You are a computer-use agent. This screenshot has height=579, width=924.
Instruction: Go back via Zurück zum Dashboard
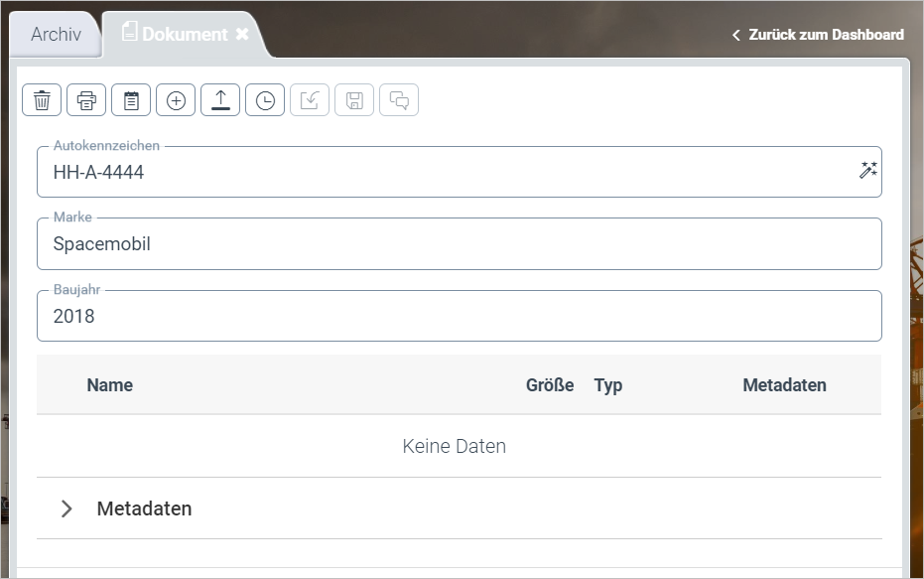point(818,35)
